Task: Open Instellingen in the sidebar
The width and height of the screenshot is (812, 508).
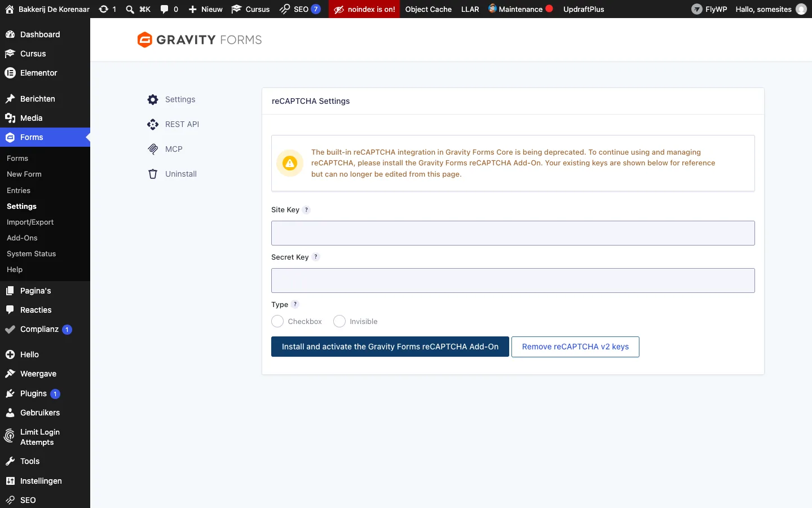Action: coord(45,481)
